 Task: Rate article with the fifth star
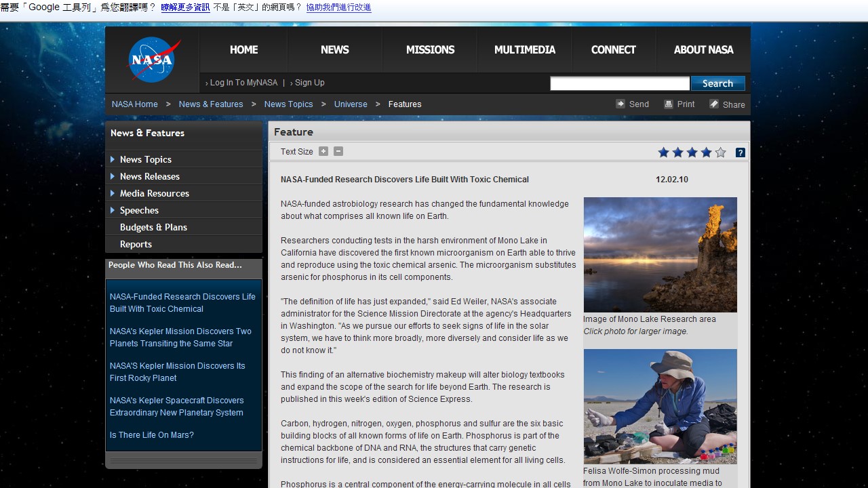tap(720, 152)
